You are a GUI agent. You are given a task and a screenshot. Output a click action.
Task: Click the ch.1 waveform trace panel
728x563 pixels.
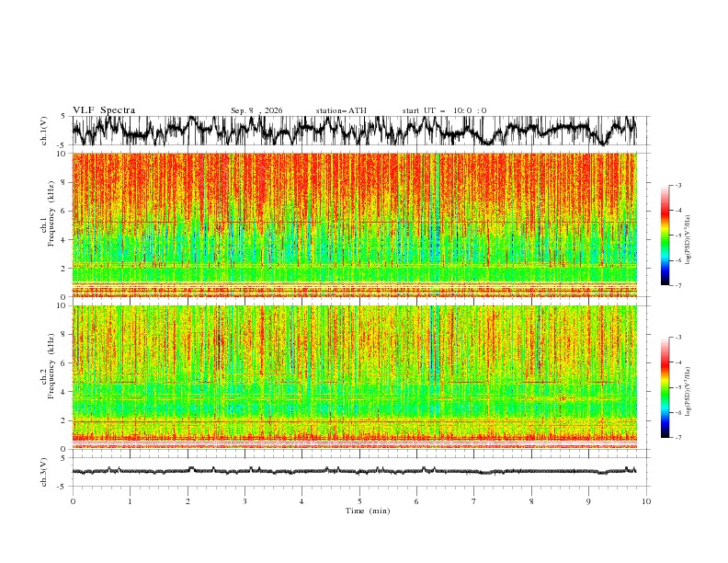point(354,131)
